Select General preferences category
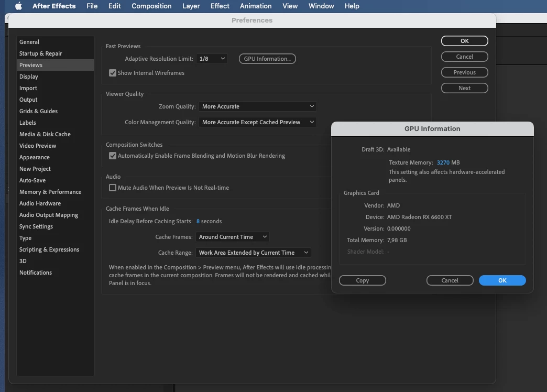The width and height of the screenshot is (547, 392). (56, 42)
